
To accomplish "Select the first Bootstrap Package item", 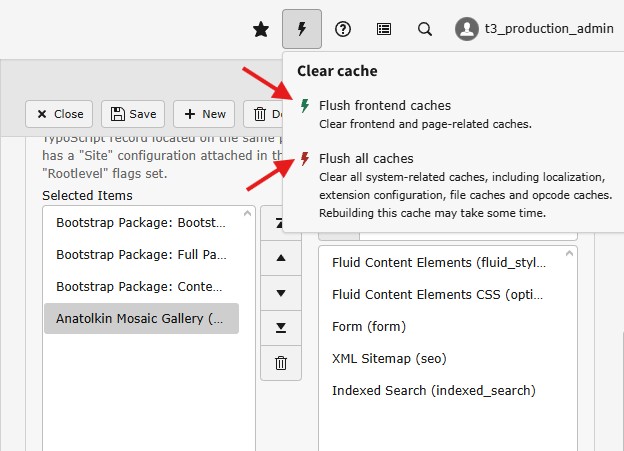I will coord(141,223).
